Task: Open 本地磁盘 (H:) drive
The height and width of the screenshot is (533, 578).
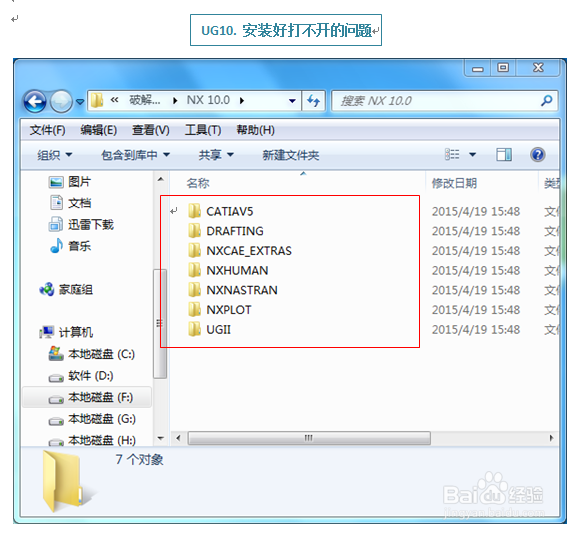Action: [92, 440]
